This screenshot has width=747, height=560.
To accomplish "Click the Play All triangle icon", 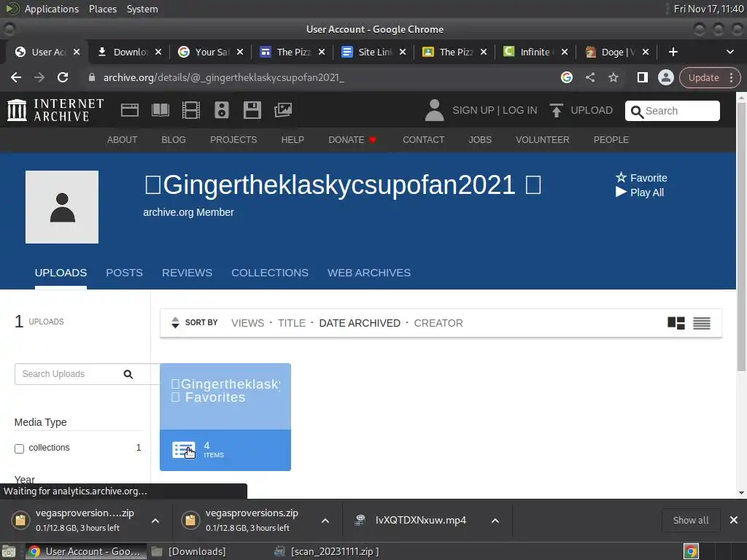I will (x=621, y=192).
